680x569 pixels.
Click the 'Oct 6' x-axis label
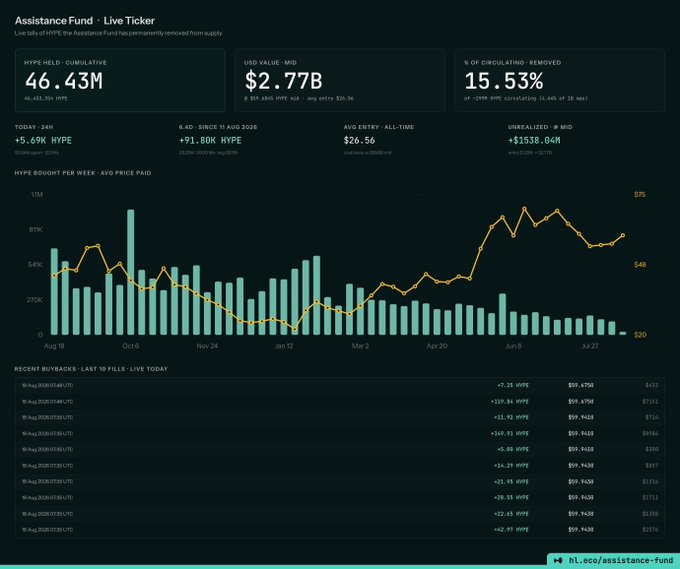(131, 346)
